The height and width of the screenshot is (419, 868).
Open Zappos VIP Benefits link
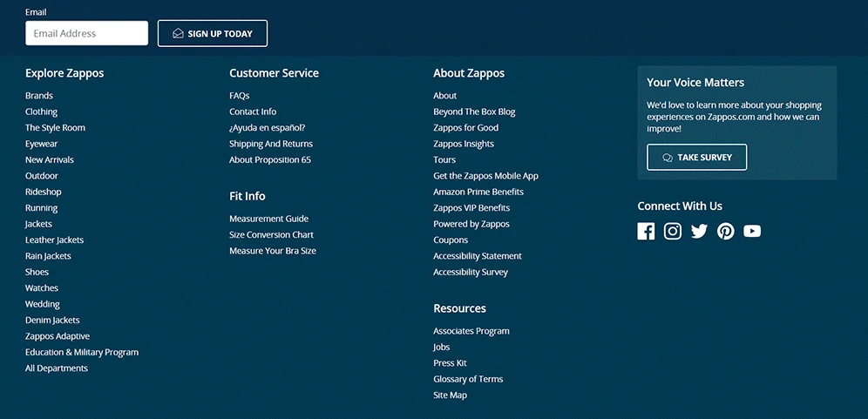471,208
